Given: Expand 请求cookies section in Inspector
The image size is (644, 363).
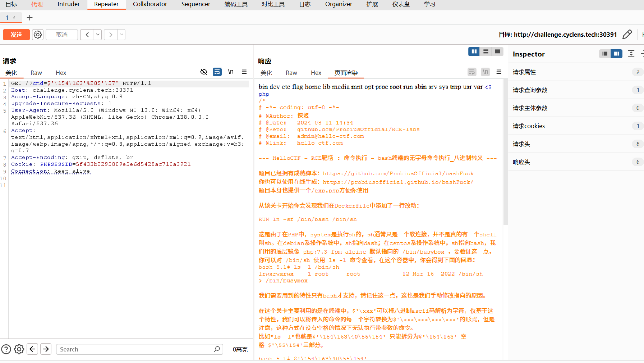Looking at the screenshot, I should 576,126.
